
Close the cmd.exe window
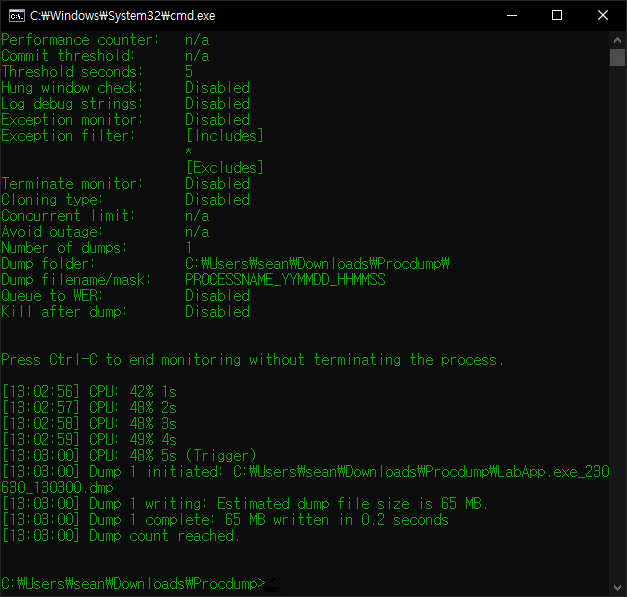pyautogui.click(x=603, y=16)
